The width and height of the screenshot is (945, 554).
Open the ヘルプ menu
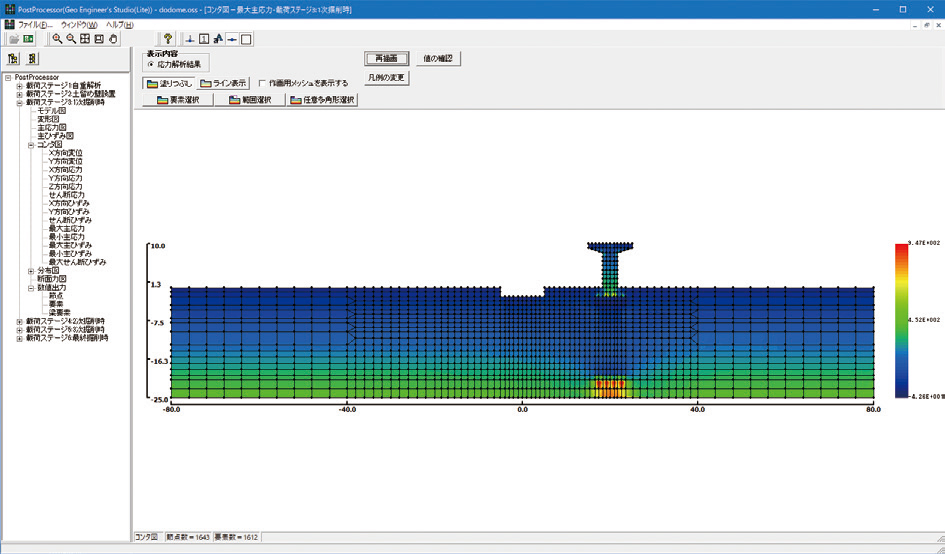(x=119, y=25)
